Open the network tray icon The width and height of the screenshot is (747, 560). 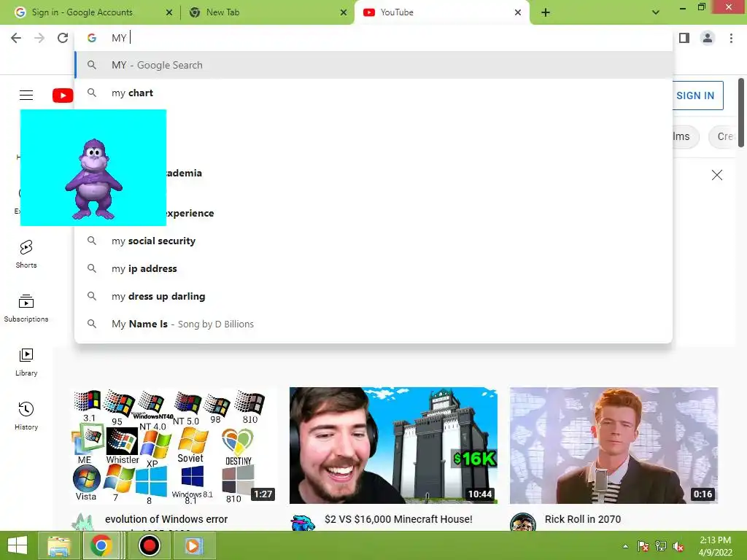coord(661,546)
